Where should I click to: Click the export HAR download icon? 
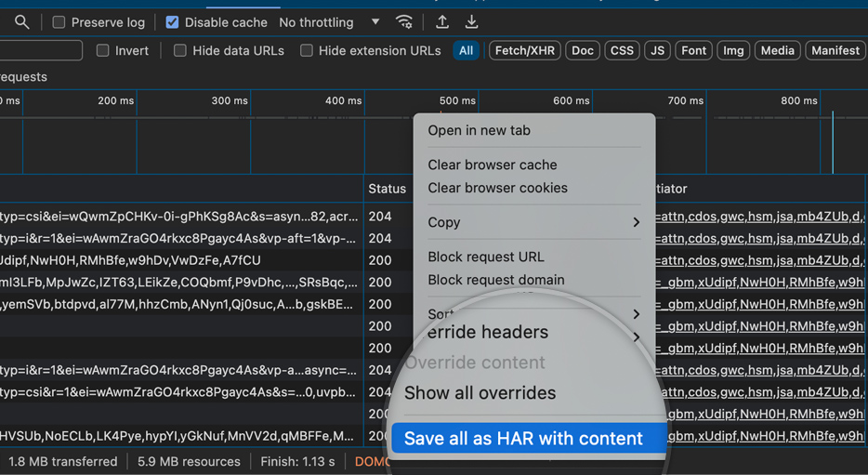click(471, 21)
